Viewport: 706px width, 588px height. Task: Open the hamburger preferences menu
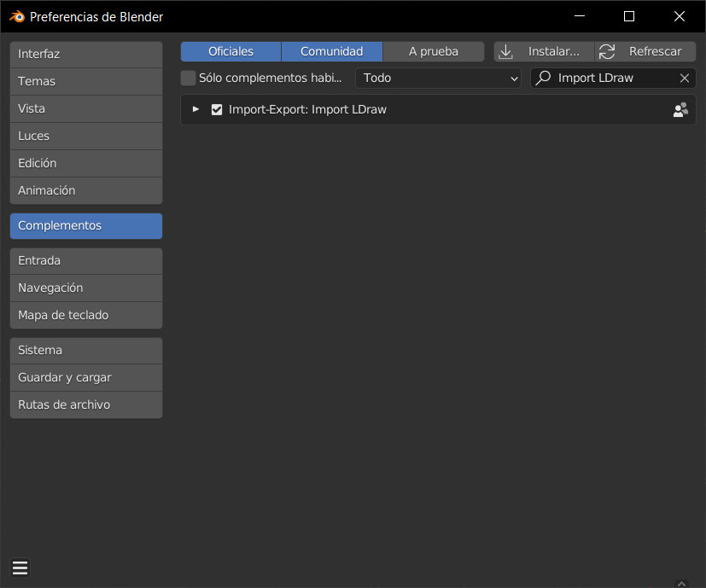tap(20, 568)
